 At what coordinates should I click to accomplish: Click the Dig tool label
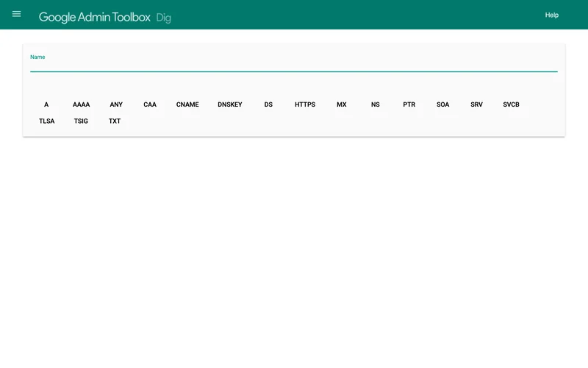pyautogui.click(x=163, y=18)
